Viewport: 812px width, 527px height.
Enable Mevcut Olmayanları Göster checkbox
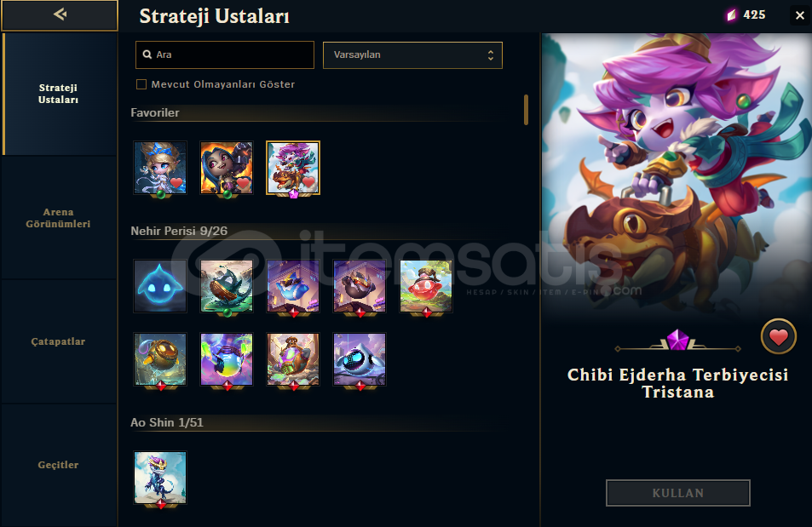[x=141, y=84]
